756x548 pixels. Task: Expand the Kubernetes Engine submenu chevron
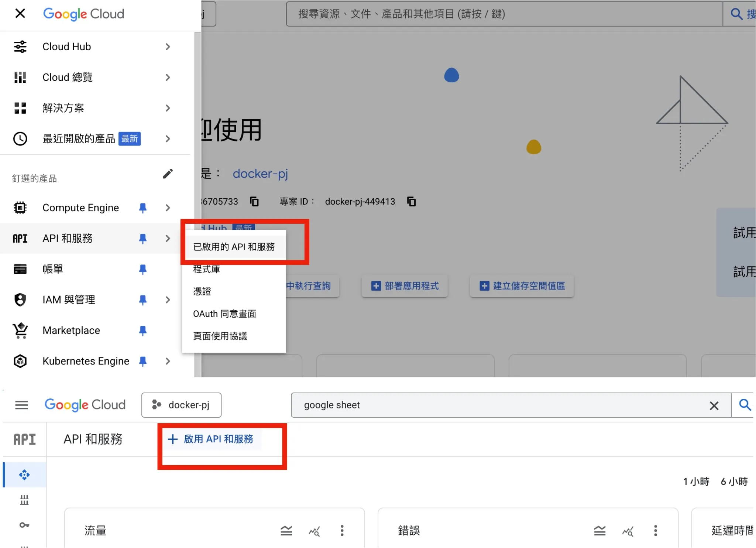168,361
